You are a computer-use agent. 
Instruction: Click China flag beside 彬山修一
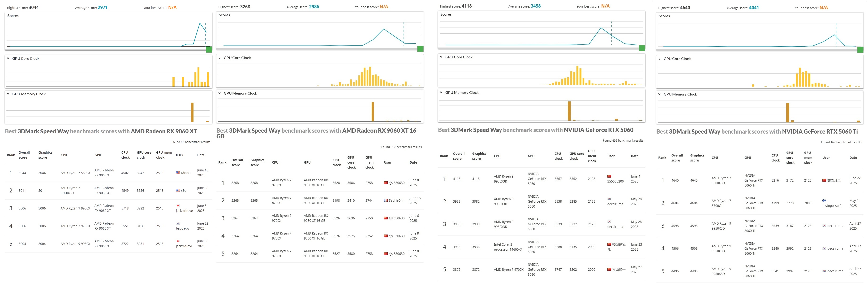pos(609,270)
